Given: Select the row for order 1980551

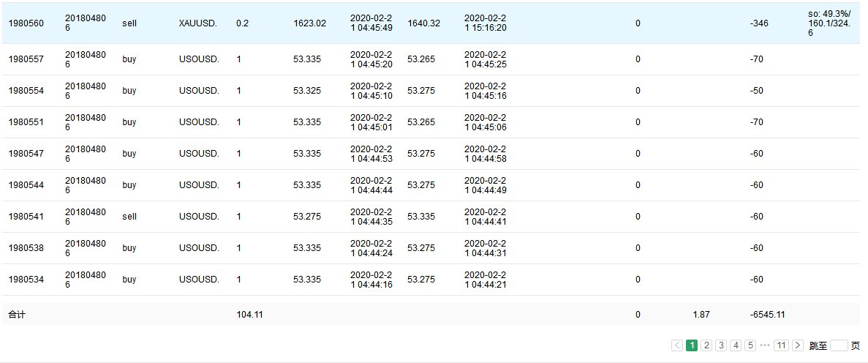Looking at the screenshot, I should click(x=26, y=122).
